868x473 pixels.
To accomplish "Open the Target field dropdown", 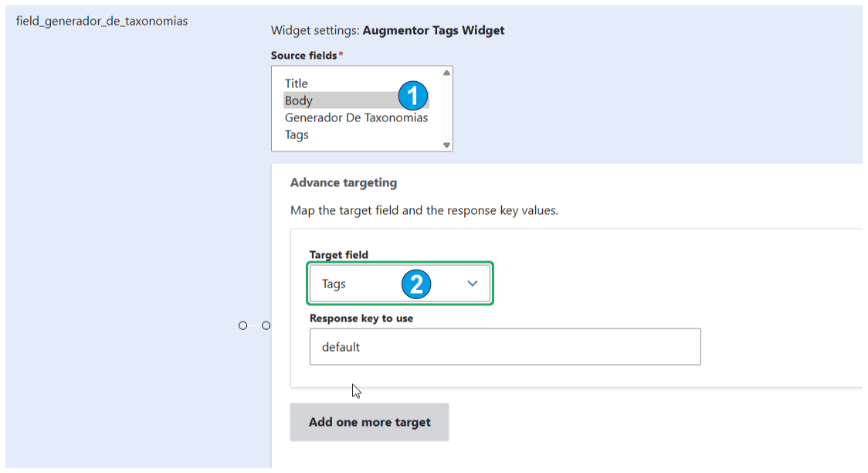I will tap(400, 284).
